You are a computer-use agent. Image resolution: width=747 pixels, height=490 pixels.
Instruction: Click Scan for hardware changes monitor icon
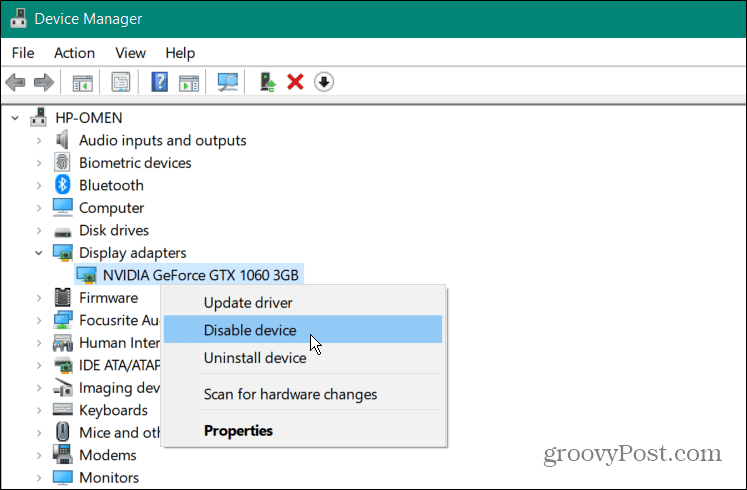[228, 82]
